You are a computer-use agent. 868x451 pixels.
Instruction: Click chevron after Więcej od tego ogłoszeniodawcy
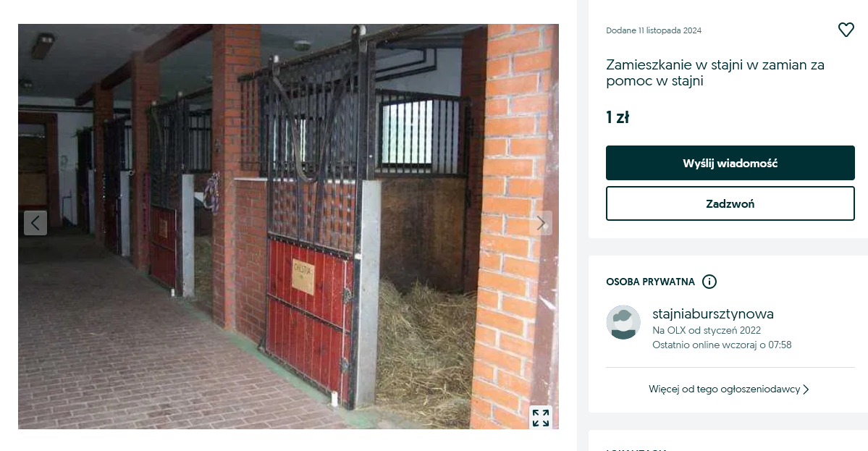coord(806,389)
